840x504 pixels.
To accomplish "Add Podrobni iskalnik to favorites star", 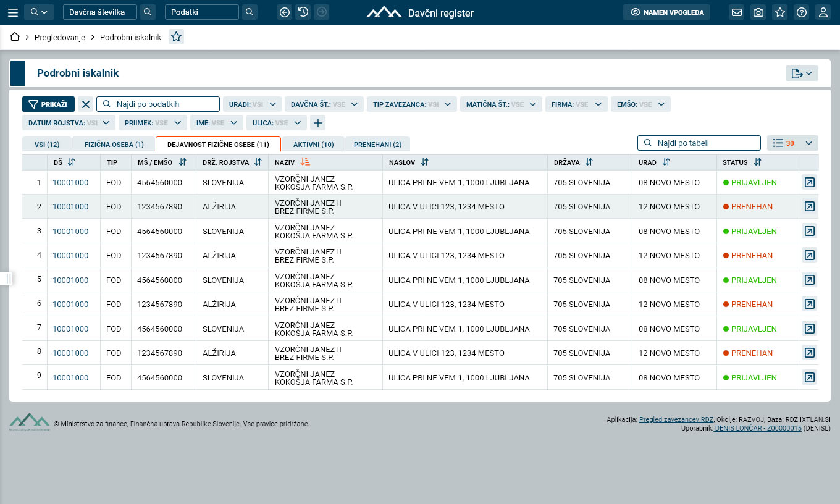I will [x=176, y=37].
